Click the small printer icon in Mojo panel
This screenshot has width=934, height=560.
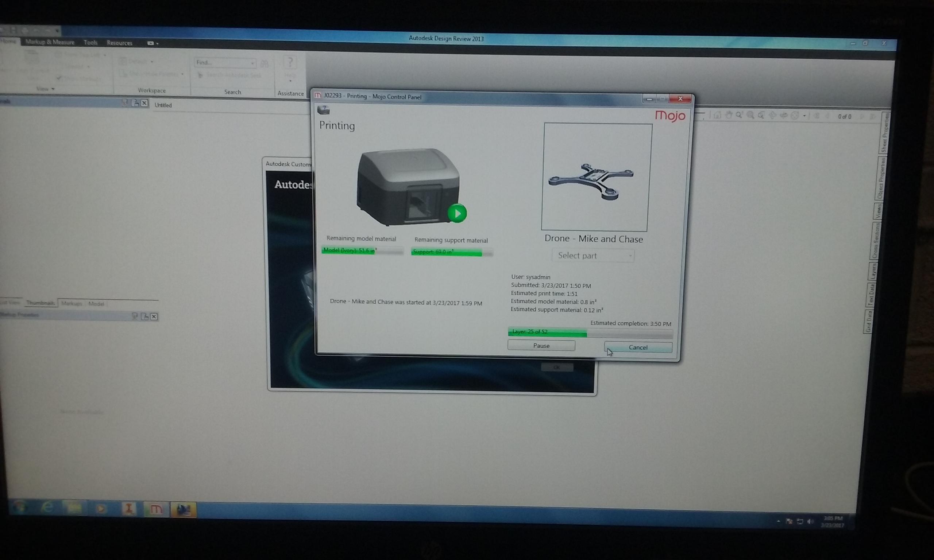coord(324,110)
